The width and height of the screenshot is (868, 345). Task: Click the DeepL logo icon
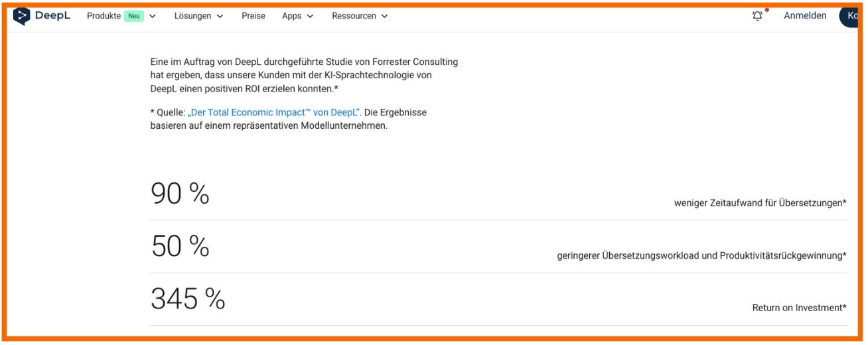(22, 16)
